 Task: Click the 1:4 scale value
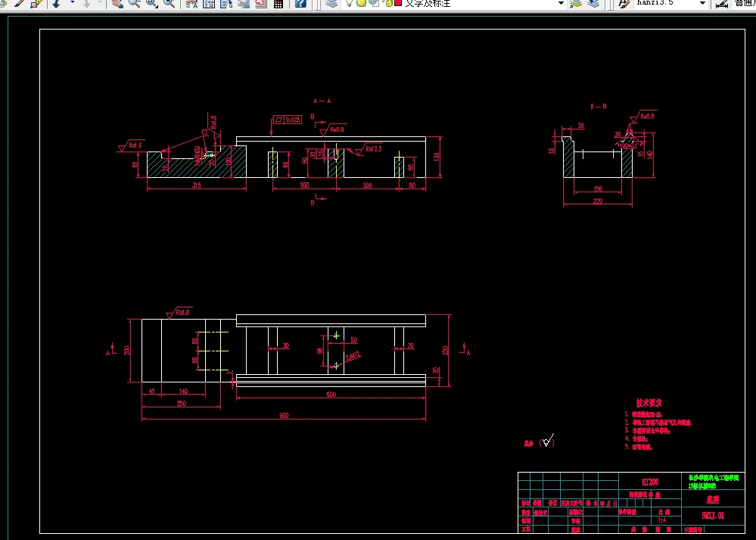coord(662,521)
